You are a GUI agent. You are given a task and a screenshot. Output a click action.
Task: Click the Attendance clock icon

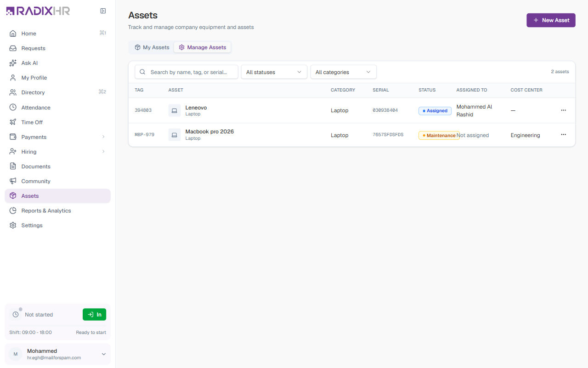point(13,107)
